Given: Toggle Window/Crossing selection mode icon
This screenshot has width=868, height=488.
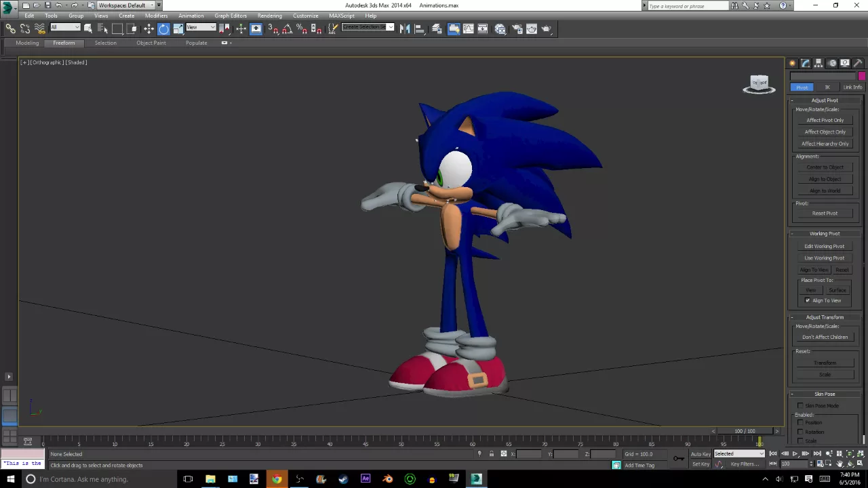Looking at the screenshot, I should (x=132, y=28).
